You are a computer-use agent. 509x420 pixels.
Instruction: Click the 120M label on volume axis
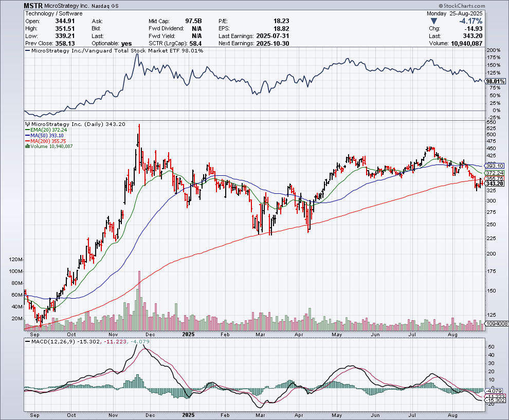coord(16,260)
